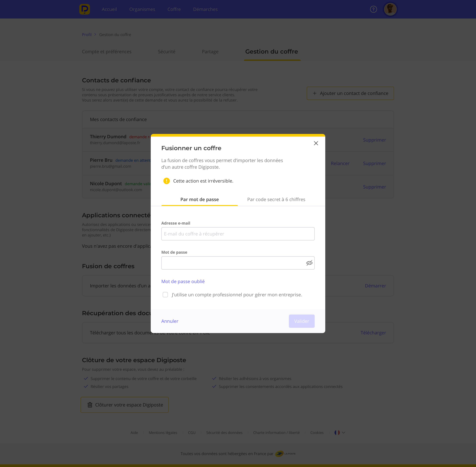
Task: Open the Coffre menu item
Action: coord(174,9)
